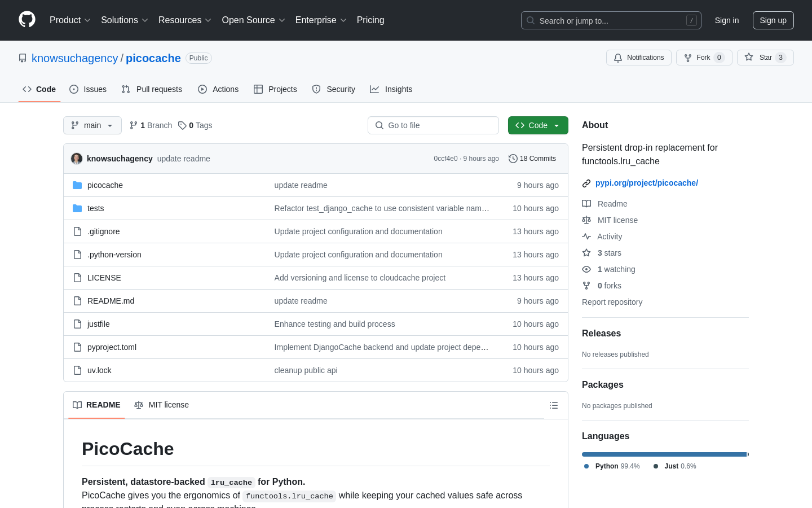Switch to the Insights tab
This screenshot has width=812, height=508.
coord(391,89)
